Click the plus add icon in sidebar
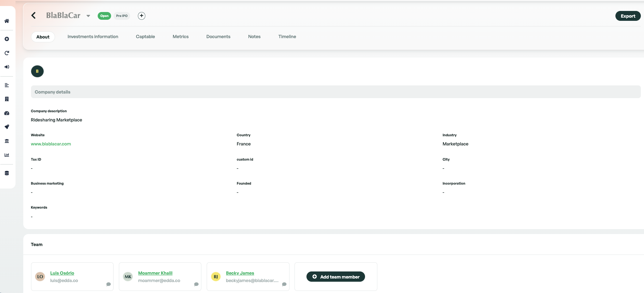Screen dimensions: 644x293 [7, 39]
